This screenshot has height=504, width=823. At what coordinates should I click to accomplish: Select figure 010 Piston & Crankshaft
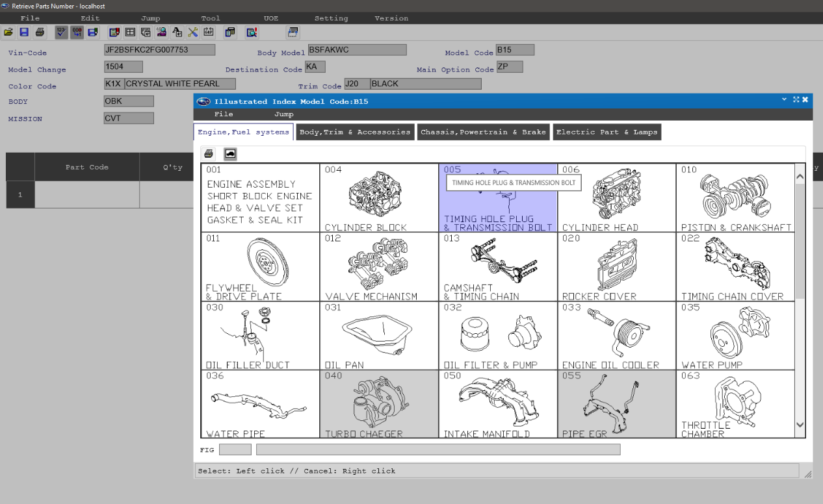point(736,197)
